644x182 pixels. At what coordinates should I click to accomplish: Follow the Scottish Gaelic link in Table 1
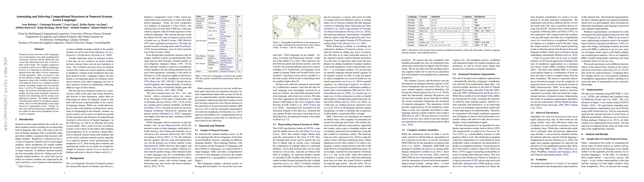pos(226,36)
